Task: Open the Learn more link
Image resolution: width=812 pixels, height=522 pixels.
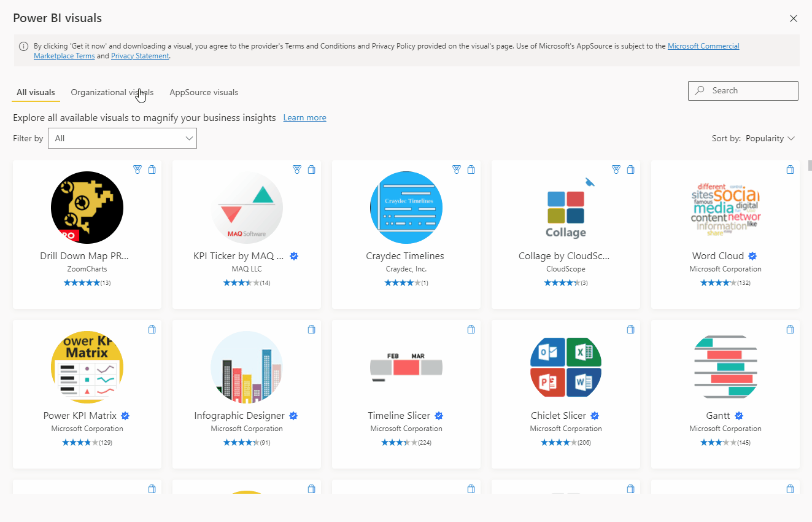Action: pyautogui.click(x=304, y=117)
